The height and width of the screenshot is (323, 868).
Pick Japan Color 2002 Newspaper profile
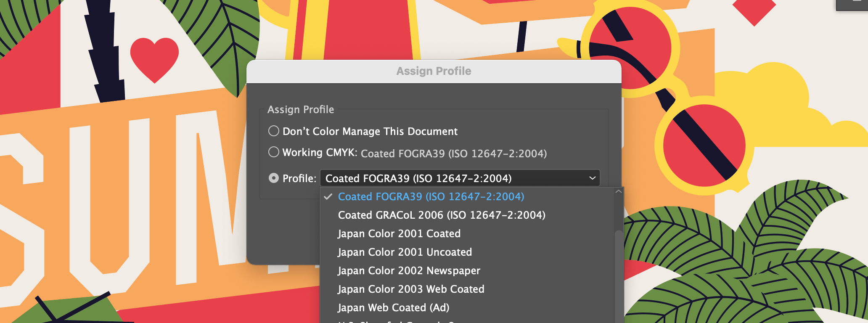click(x=408, y=271)
